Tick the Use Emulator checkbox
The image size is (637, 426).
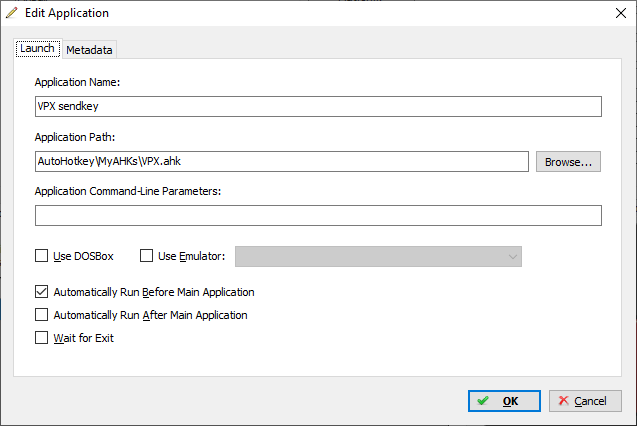click(146, 256)
